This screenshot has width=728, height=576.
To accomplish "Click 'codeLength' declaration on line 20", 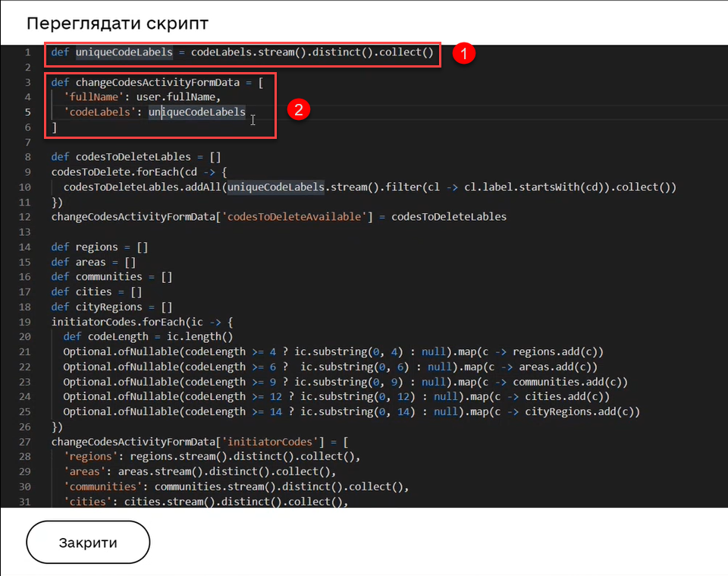I will tap(118, 337).
